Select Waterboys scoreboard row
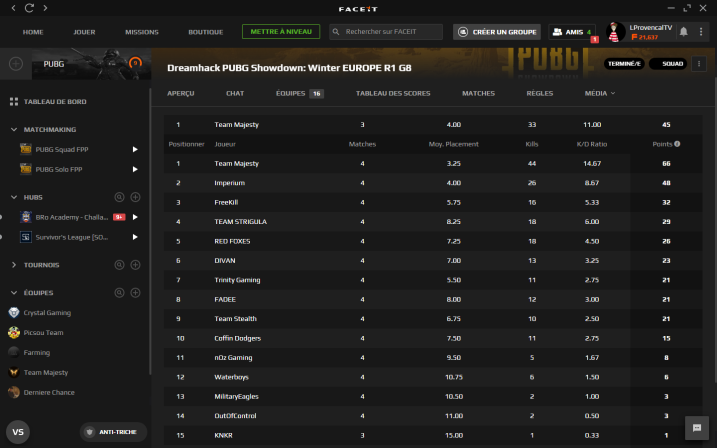Screen dimensions: 717x448 tap(433, 377)
